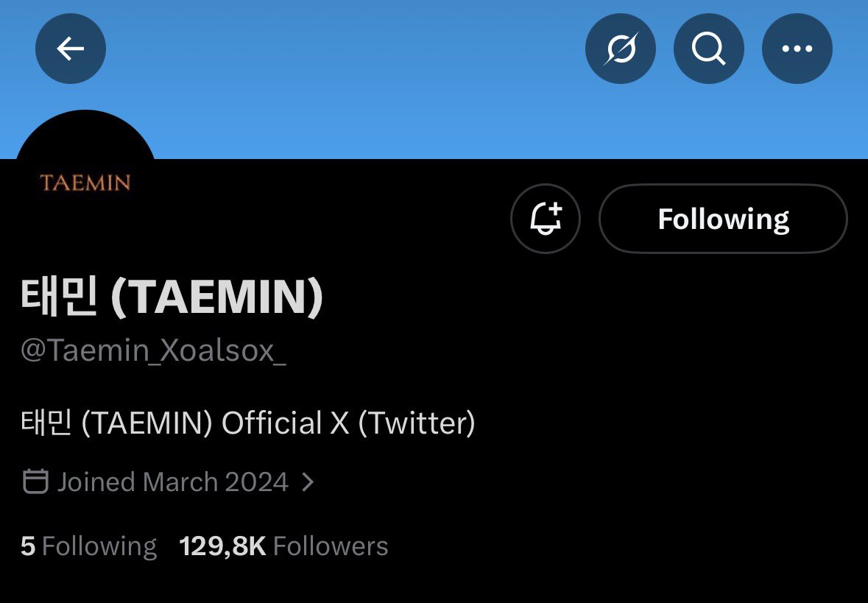Click the display name 태민 (TAEMIN)
868x603 pixels.
coord(172,298)
